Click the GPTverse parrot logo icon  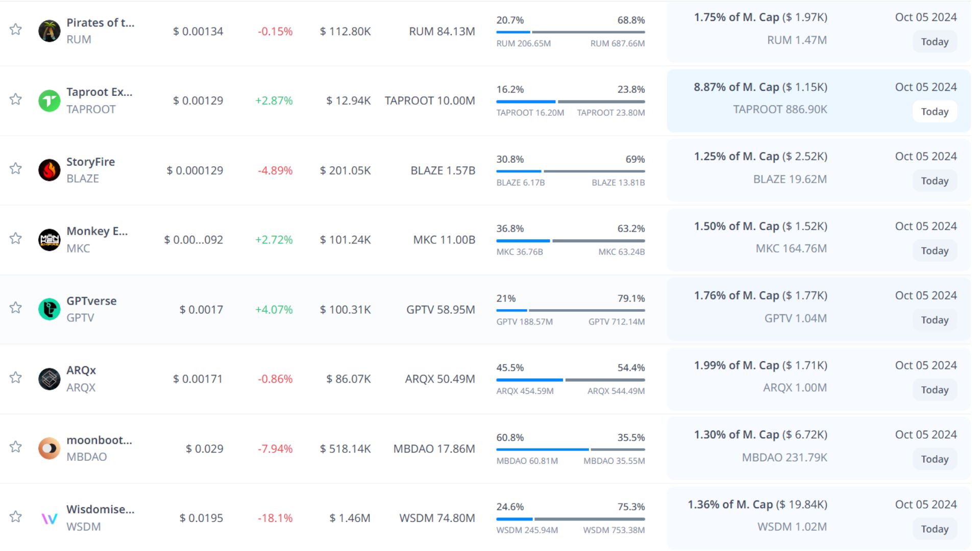(x=50, y=309)
